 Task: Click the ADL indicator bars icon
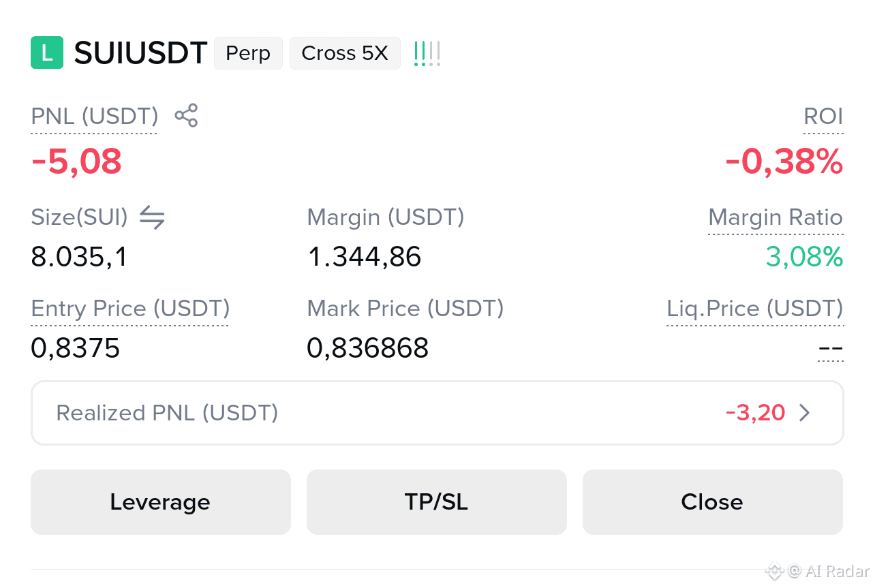coord(427,53)
